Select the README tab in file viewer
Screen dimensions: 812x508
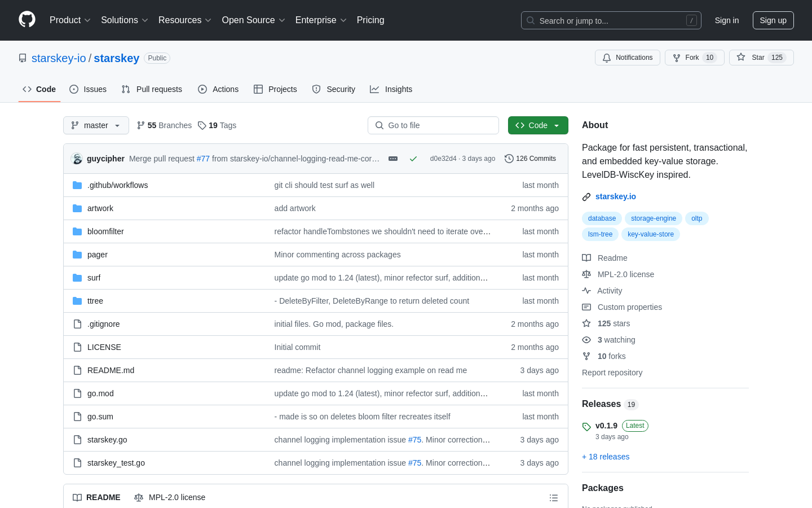(96, 497)
